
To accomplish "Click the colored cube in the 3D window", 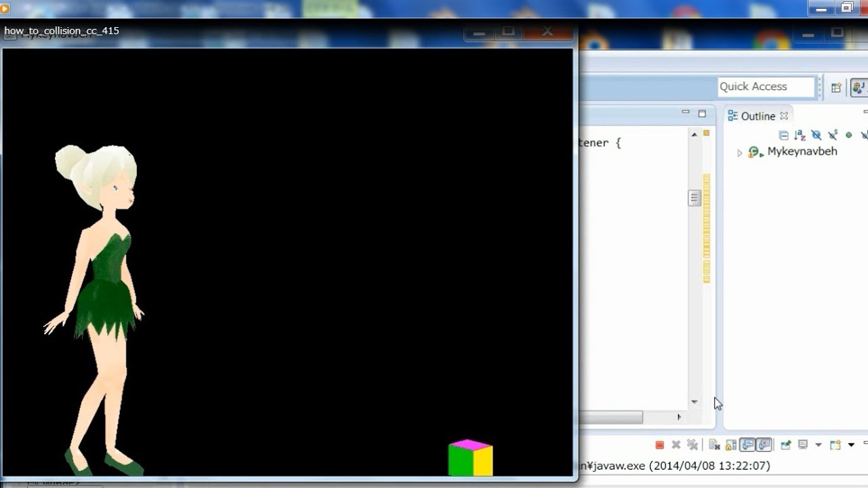I will 471,457.
